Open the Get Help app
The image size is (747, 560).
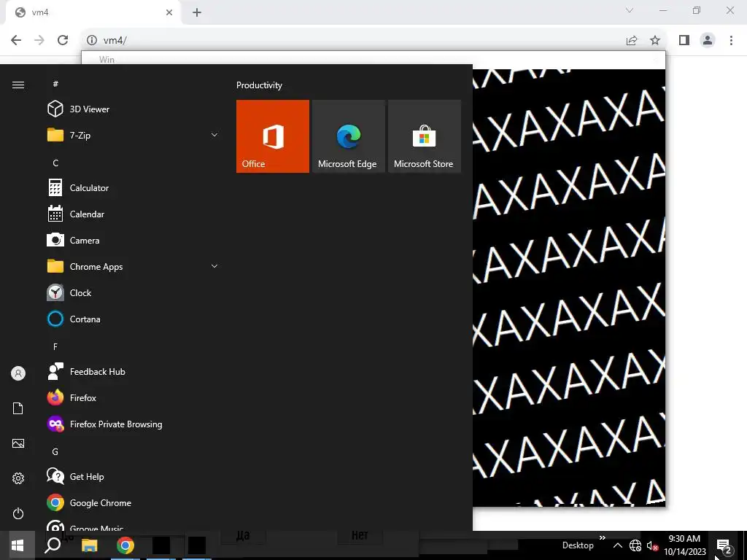133,476
